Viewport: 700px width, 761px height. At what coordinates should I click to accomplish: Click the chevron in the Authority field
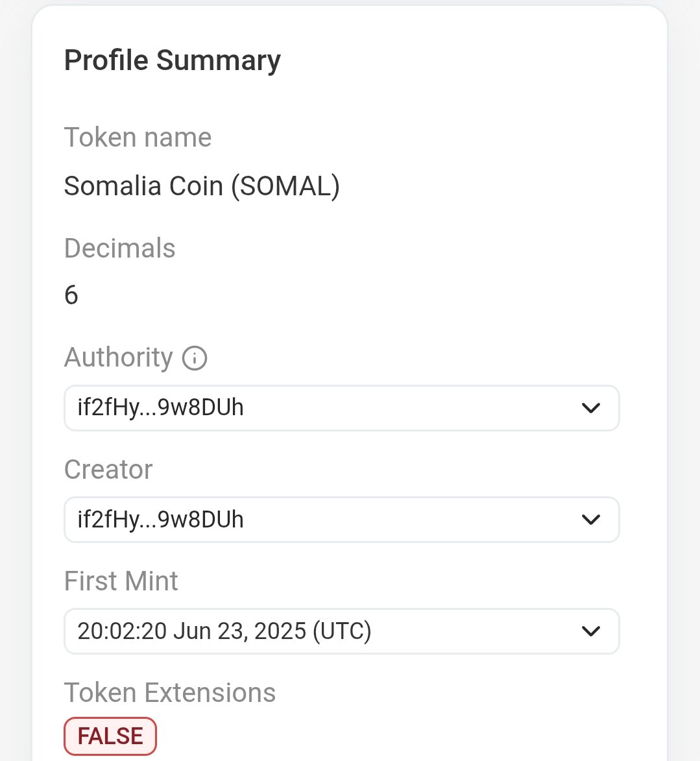tap(590, 408)
